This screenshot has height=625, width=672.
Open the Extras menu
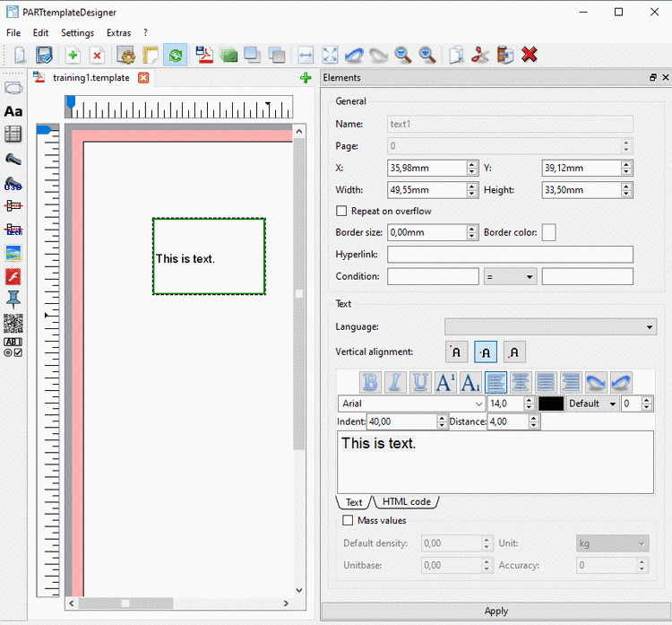click(118, 32)
